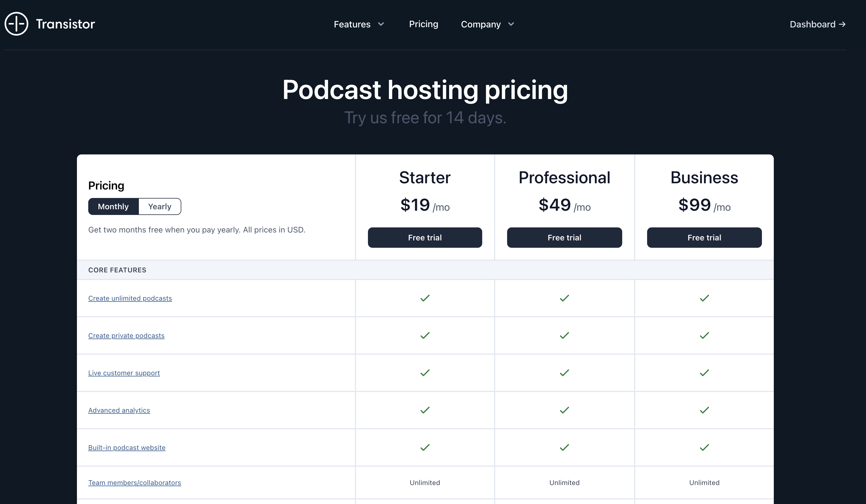Start the Starter plan free trial
The image size is (866, 504).
coord(425,237)
